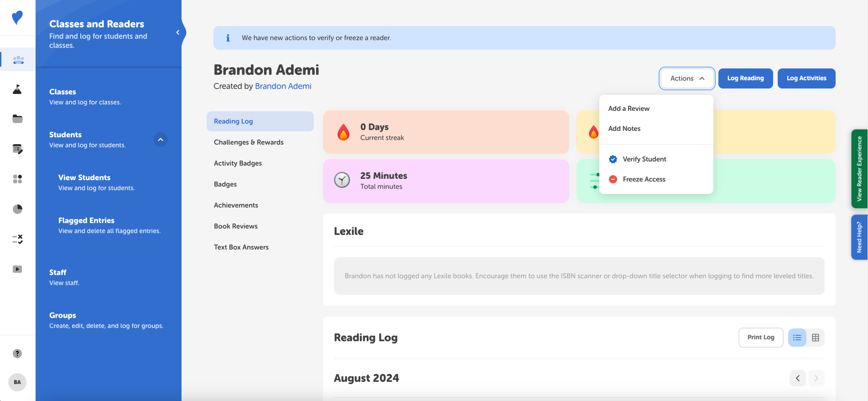
Task: Switch to grid view of reading log
Action: [816, 338]
